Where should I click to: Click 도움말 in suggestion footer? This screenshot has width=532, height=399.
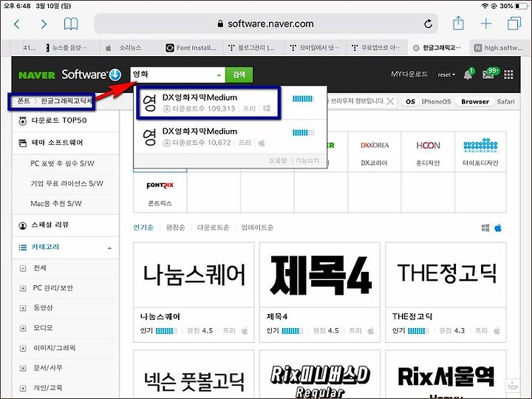[278, 160]
